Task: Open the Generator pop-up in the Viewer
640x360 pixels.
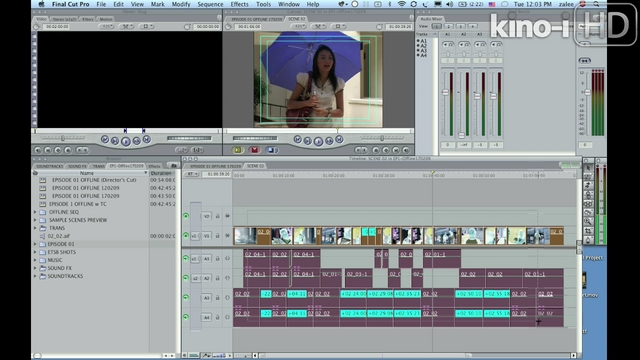Action: point(197,150)
